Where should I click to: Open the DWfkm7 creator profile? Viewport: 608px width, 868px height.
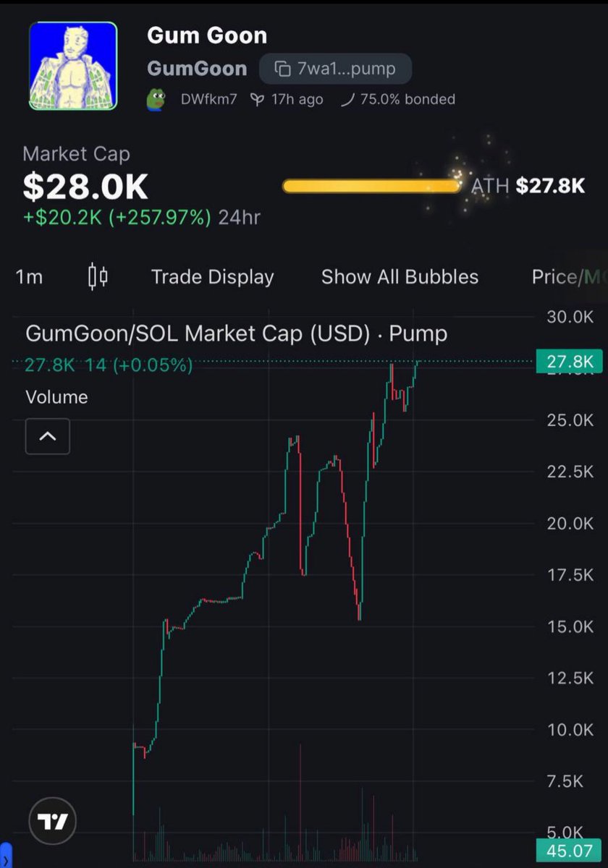[209, 99]
